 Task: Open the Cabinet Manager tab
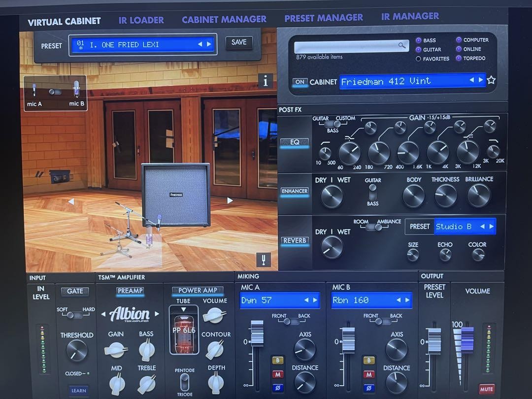point(224,19)
